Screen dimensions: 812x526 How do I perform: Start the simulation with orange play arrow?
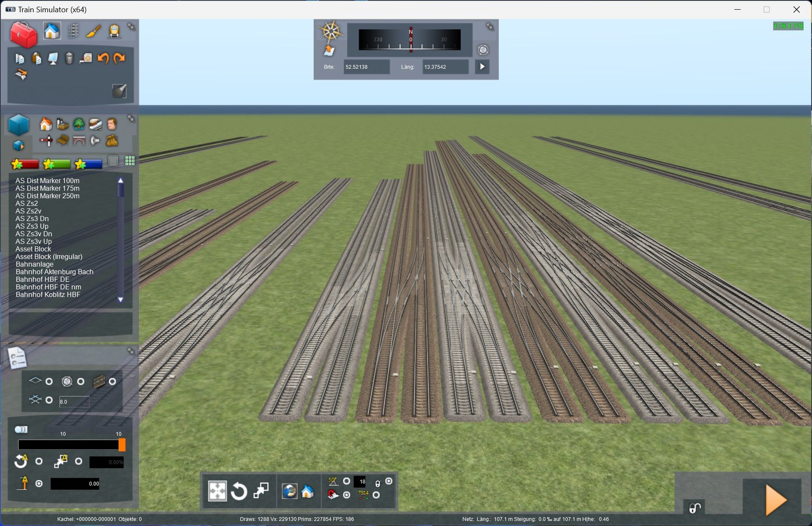point(776,500)
